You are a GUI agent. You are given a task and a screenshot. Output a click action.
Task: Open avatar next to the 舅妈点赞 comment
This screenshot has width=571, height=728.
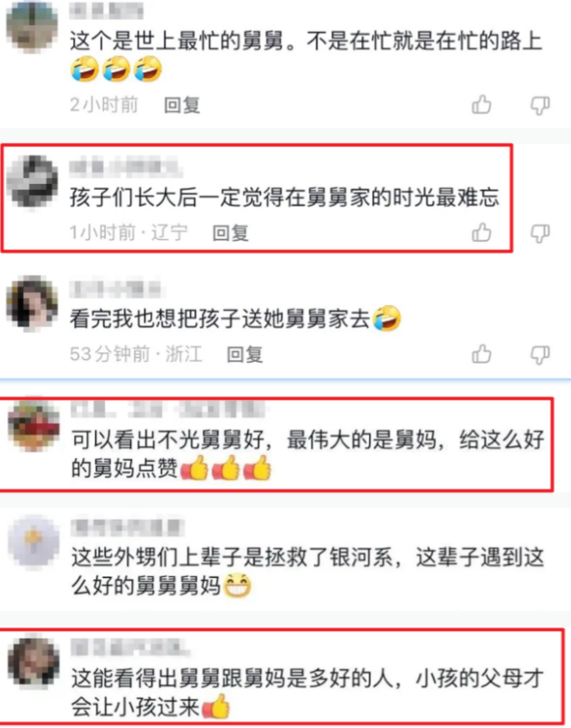[34, 424]
